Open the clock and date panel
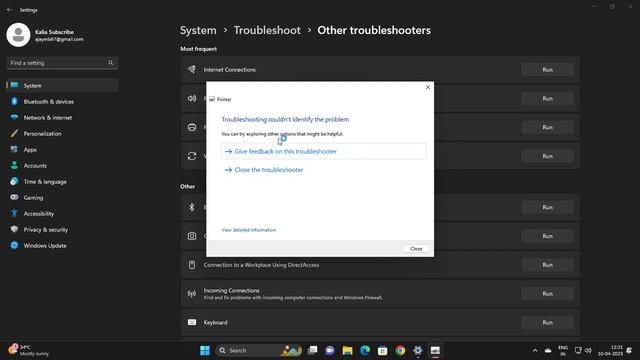This screenshot has width=640, height=360. click(610, 350)
